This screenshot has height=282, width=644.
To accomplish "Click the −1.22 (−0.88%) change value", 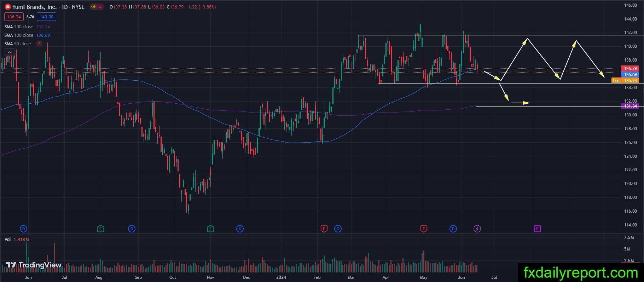I will pos(200,7).
